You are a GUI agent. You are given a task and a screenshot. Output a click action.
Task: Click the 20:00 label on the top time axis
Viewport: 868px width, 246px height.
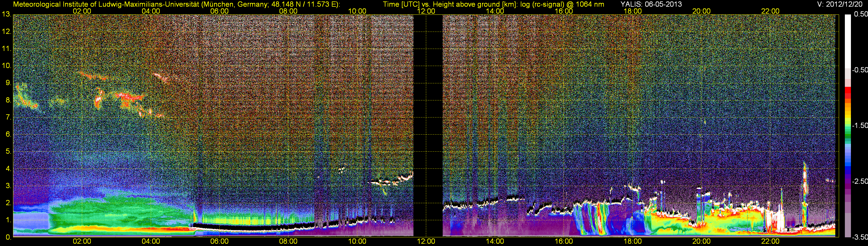click(x=702, y=11)
